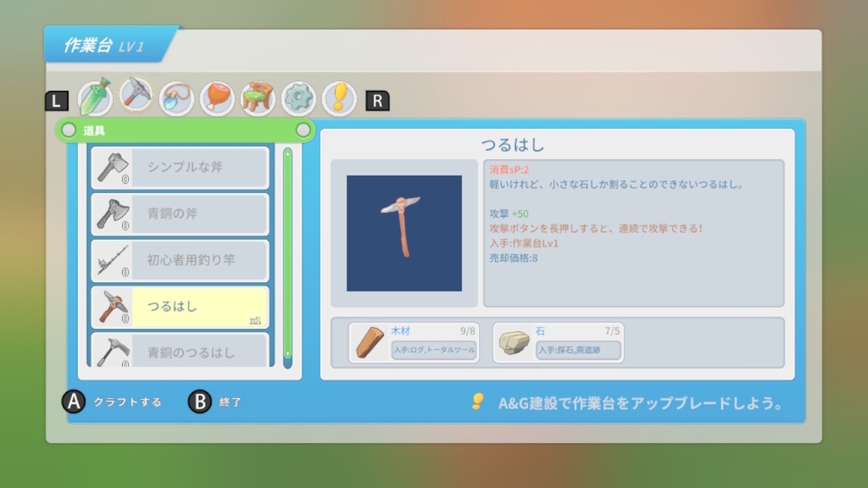868x488 pixels.
Task: Click the green recipe list scrollbar
Action: pyautogui.click(x=287, y=254)
